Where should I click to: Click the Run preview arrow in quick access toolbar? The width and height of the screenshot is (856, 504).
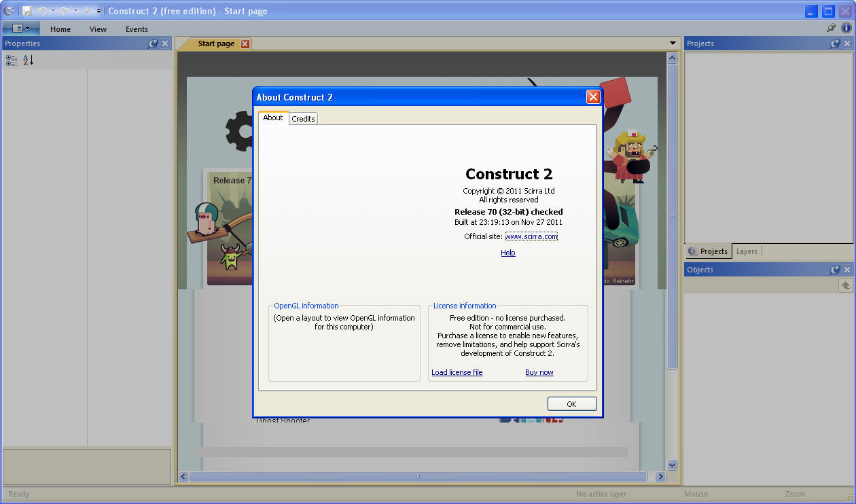88,11
